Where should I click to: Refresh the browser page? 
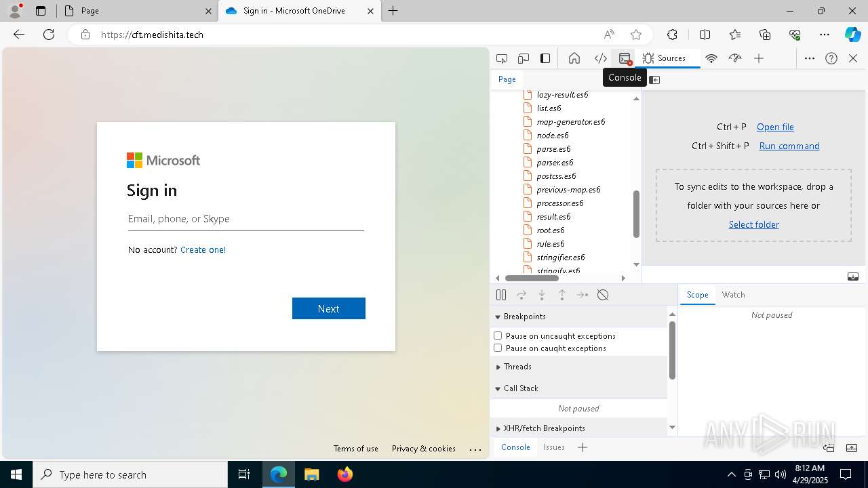point(49,35)
